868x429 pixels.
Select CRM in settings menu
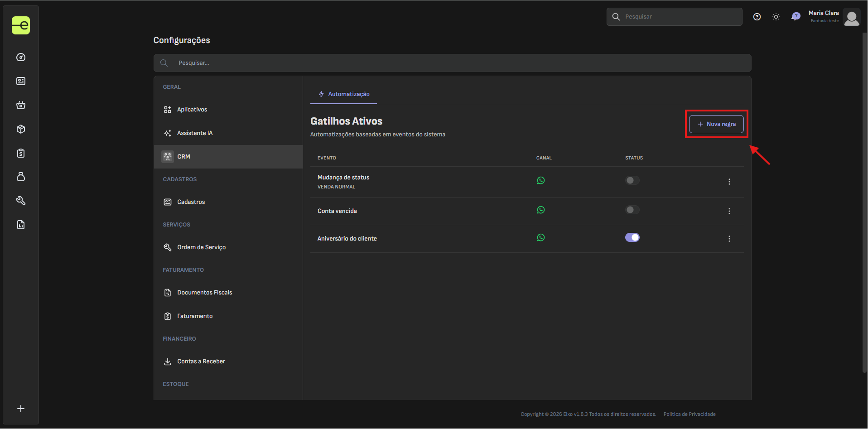(x=228, y=157)
